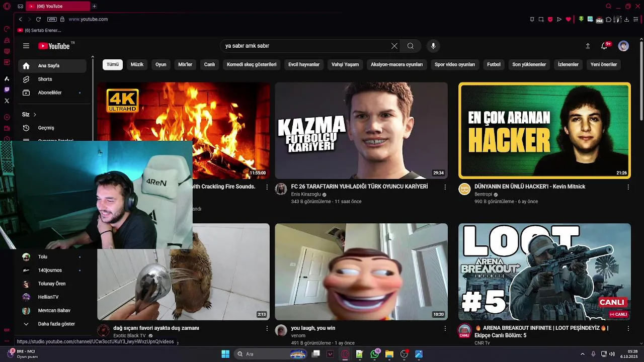Click the green download-arrow extension icon
The height and width of the screenshot is (362, 644).
[581, 19]
